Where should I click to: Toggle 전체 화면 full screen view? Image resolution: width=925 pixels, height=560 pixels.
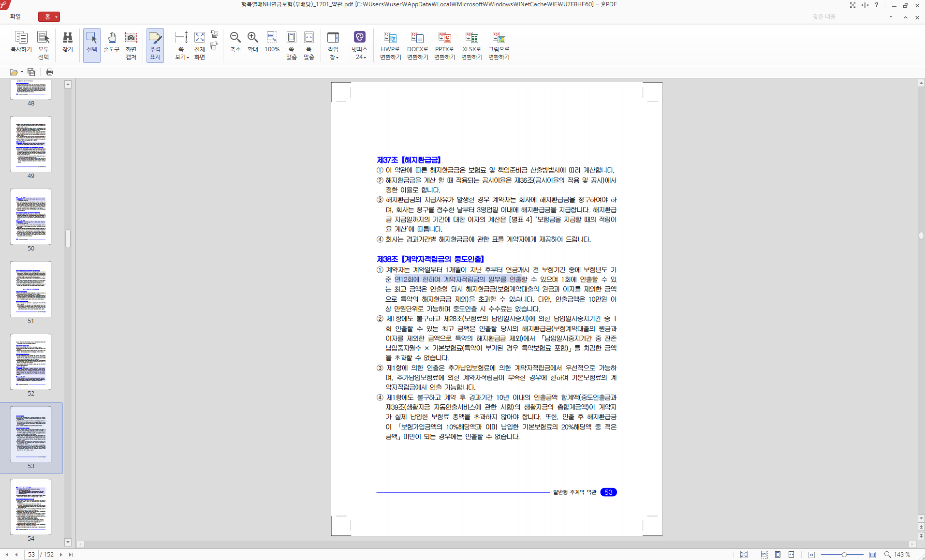click(200, 45)
